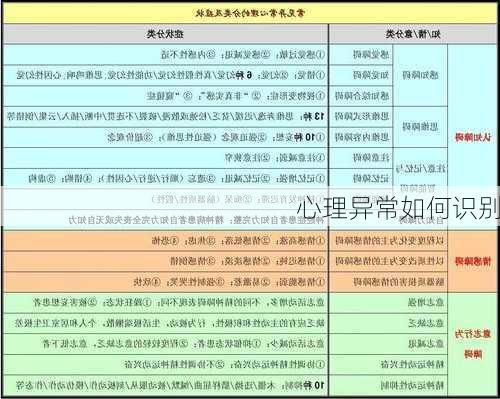Image resolution: width=500 pixels, height=399 pixels.
Task: Click the red label 意志行为障碍
Action: (x=473, y=344)
